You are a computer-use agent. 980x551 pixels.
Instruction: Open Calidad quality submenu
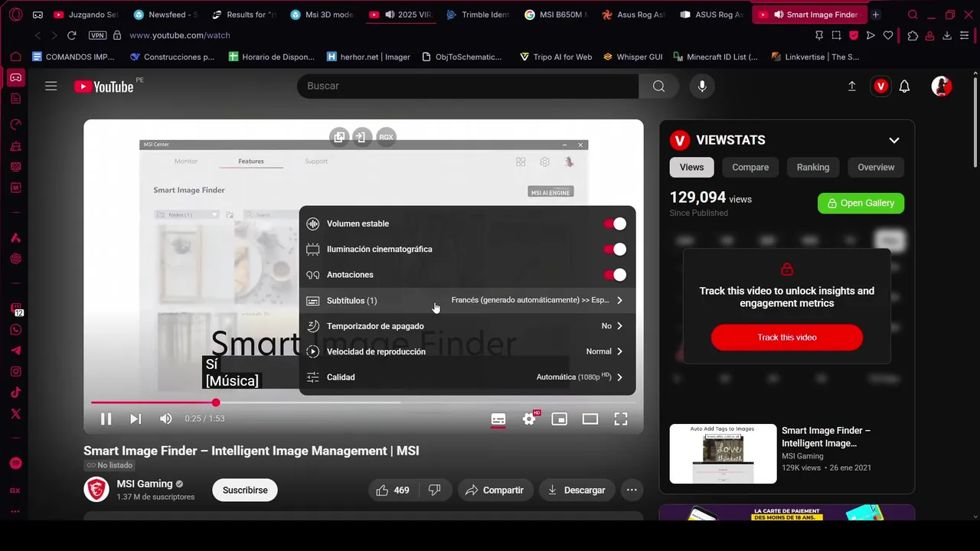pos(467,377)
